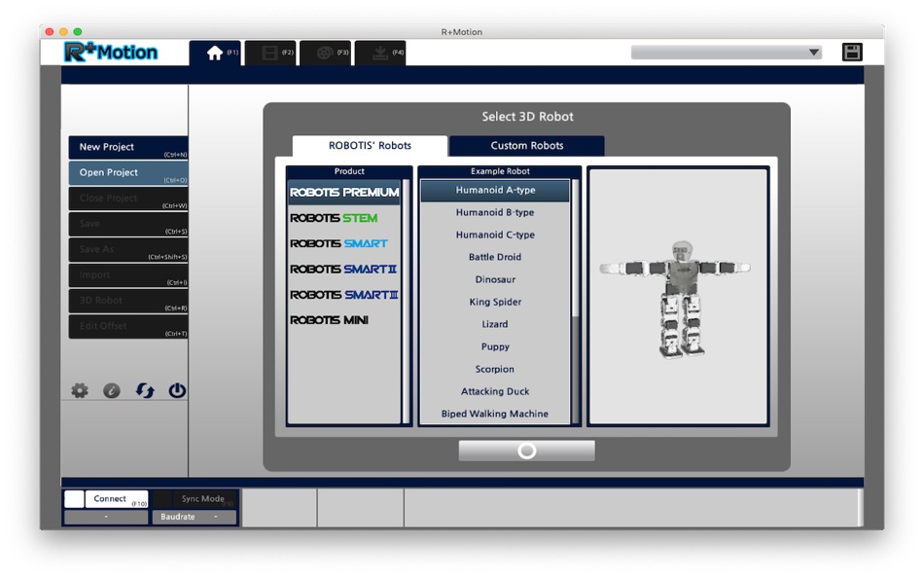
Task: Select Humanoid B-type robot
Action: coord(495,212)
